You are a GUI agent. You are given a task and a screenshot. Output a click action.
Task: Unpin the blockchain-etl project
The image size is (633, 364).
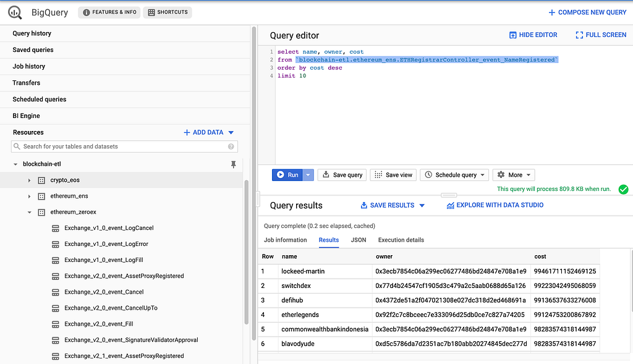[x=233, y=164]
